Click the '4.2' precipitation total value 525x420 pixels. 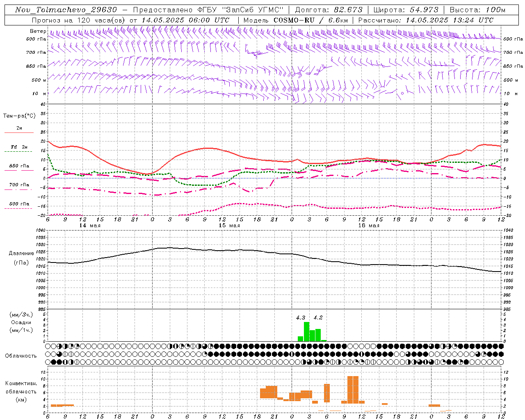[318, 317]
